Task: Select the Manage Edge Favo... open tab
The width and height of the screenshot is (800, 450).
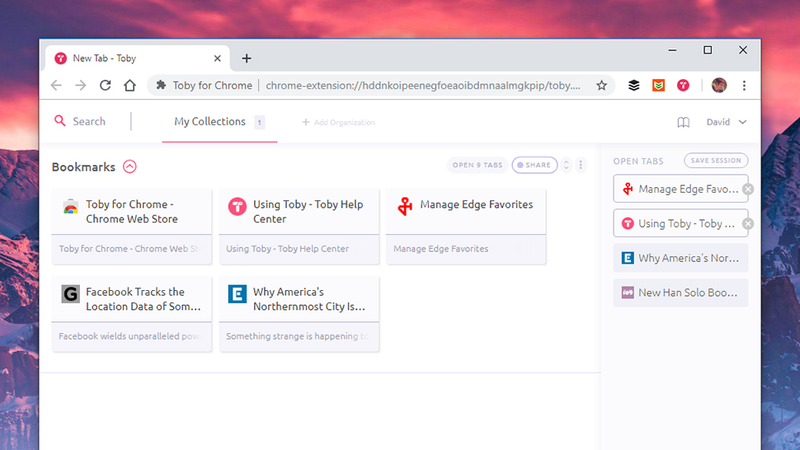Action: pyautogui.click(x=680, y=189)
